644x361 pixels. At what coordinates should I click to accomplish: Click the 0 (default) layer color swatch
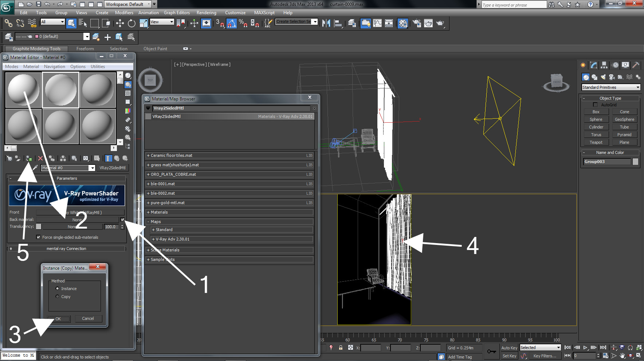36,36
